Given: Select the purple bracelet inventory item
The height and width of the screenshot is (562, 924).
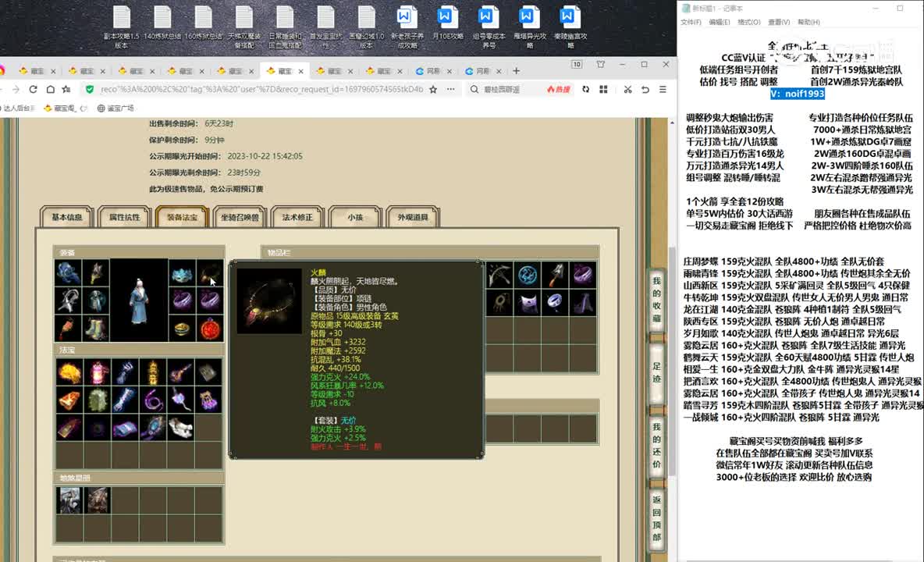Looking at the screenshot, I should coord(583,275).
